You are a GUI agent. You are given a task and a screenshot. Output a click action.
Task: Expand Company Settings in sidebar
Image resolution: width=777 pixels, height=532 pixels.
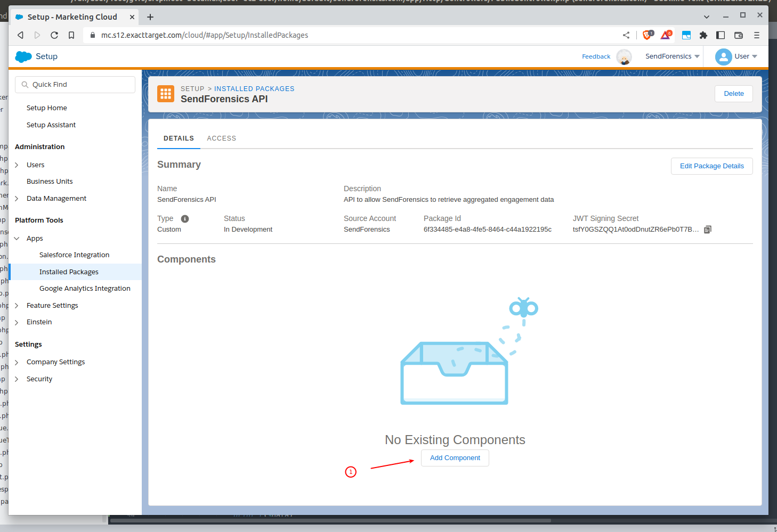tap(17, 362)
